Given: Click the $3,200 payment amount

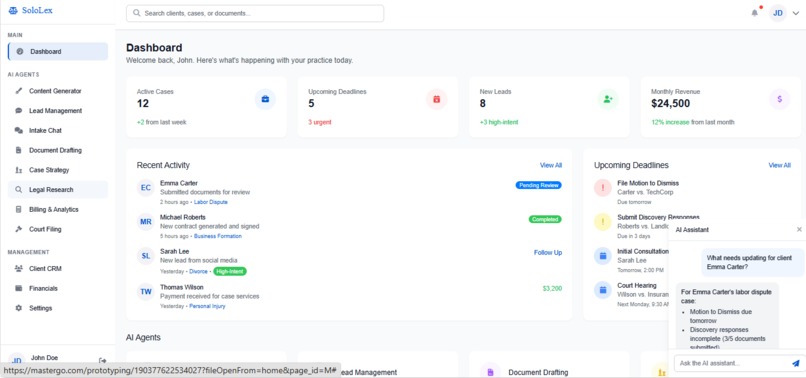Looking at the screenshot, I should click(x=552, y=289).
